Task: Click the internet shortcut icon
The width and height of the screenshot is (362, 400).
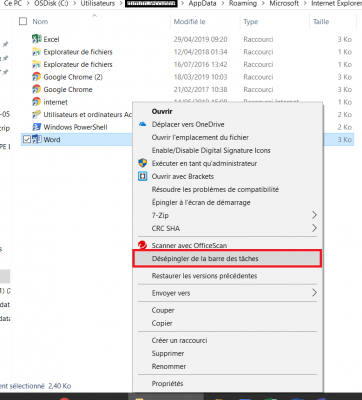Action: [x=36, y=102]
